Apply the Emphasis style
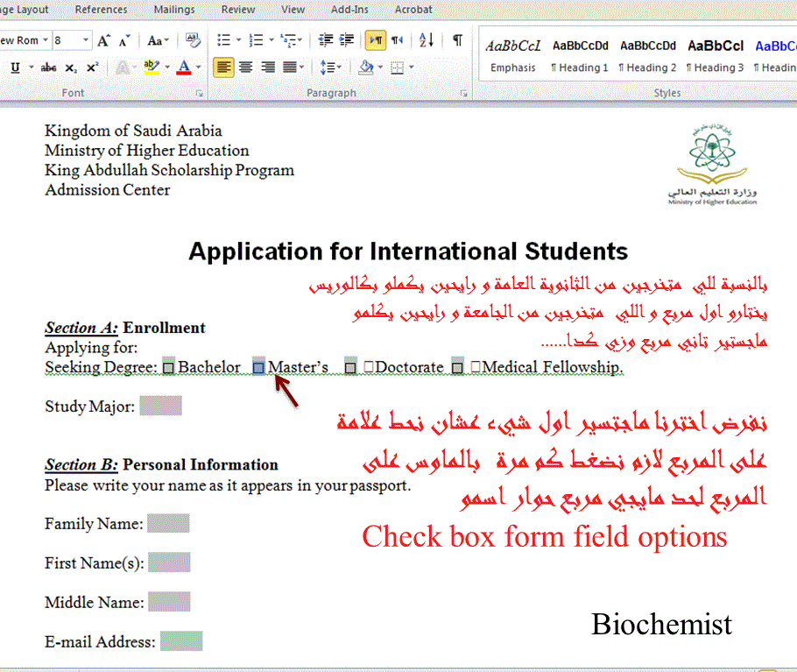 (513, 54)
